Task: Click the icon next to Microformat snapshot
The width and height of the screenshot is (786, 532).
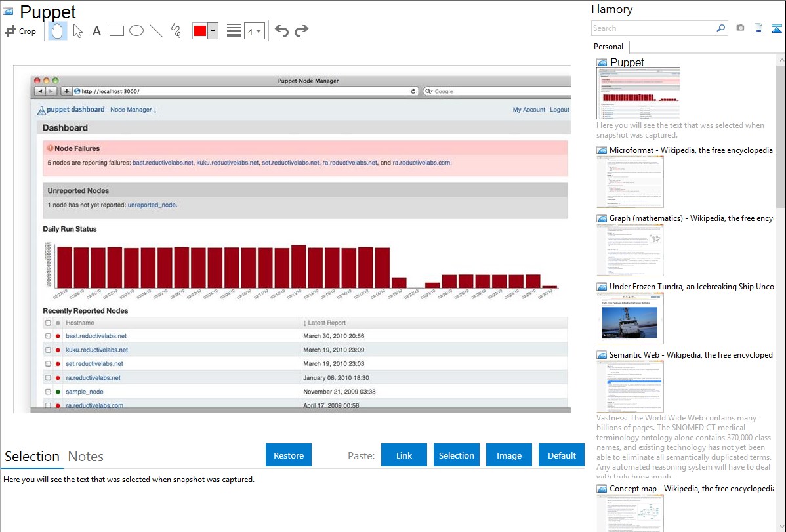Action: tap(602, 150)
